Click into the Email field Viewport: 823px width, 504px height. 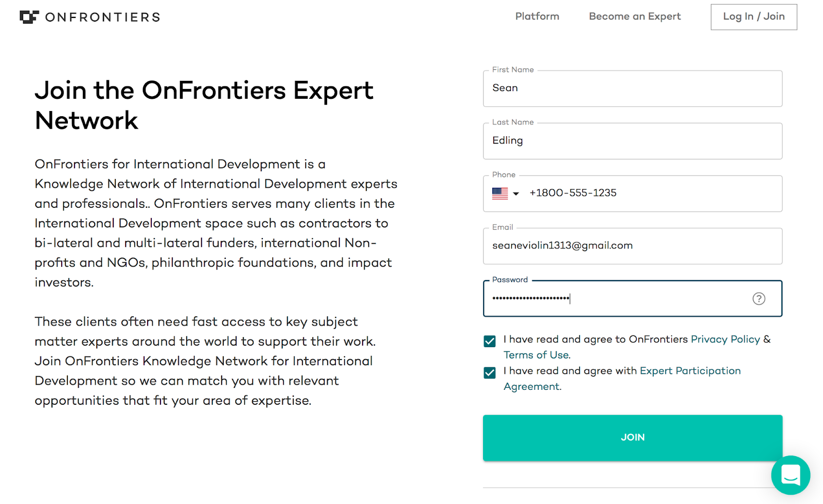tap(633, 246)
